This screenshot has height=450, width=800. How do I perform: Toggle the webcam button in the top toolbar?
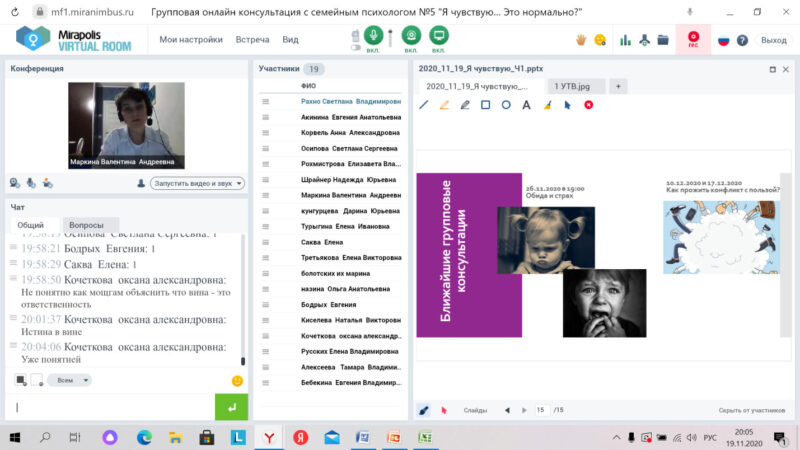pos(411,35)
